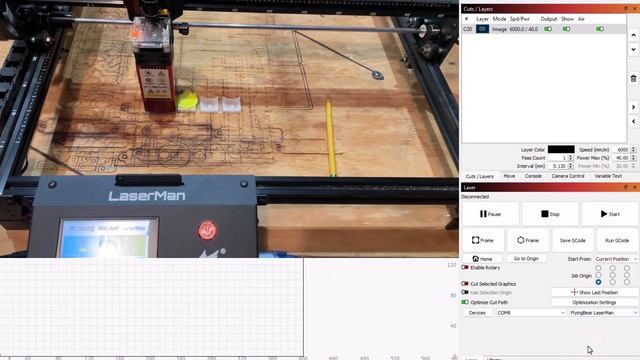The width and height of the screenshot is (640, 360).
Task: Pause the laser job
Action: point(491,214)
